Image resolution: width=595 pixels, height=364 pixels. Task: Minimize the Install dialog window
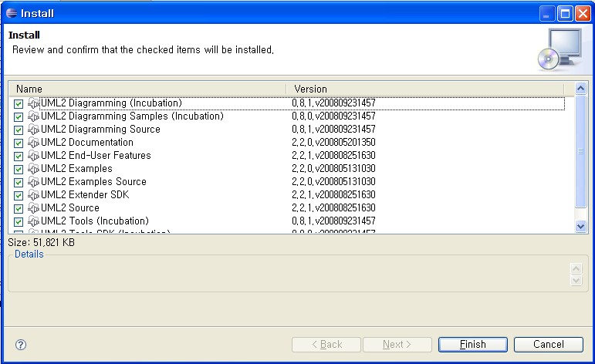pos(547,14)
